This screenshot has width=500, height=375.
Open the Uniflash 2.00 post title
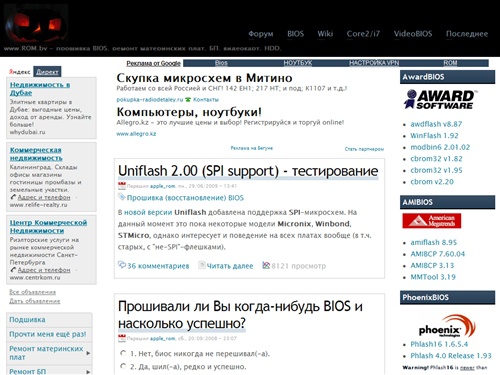[248, 171]
